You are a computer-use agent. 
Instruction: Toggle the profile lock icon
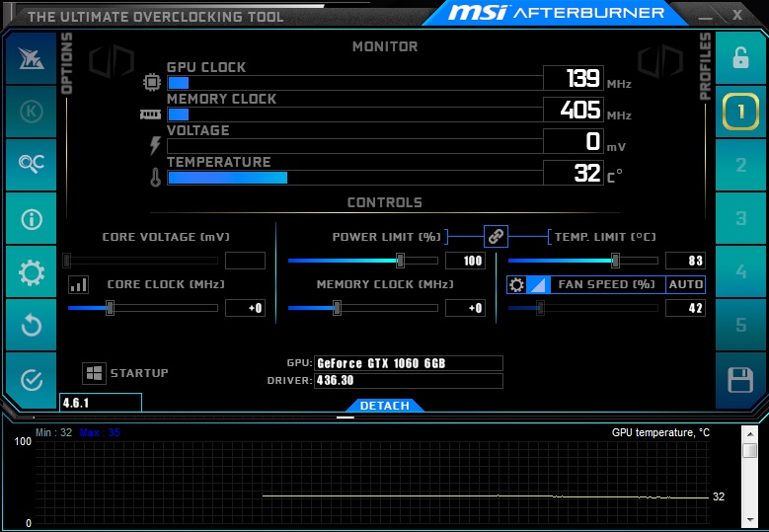point(740,58)
